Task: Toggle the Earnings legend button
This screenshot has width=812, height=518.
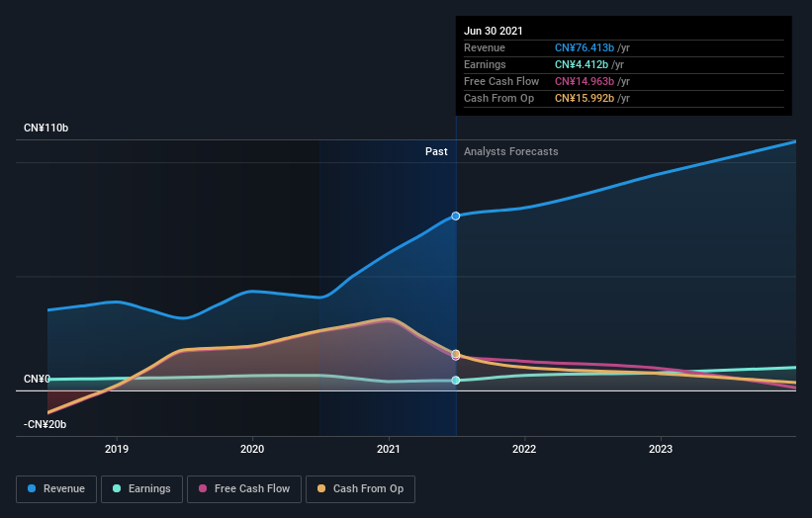Action: pos(141,489)
